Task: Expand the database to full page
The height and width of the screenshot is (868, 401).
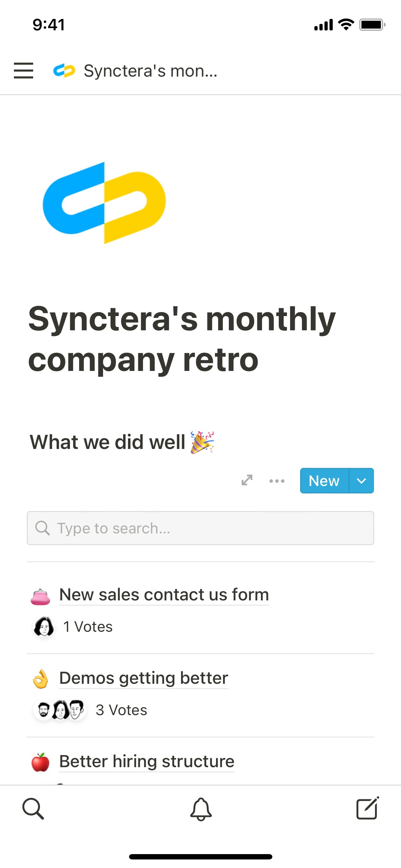Action: [x=247, y=480]
